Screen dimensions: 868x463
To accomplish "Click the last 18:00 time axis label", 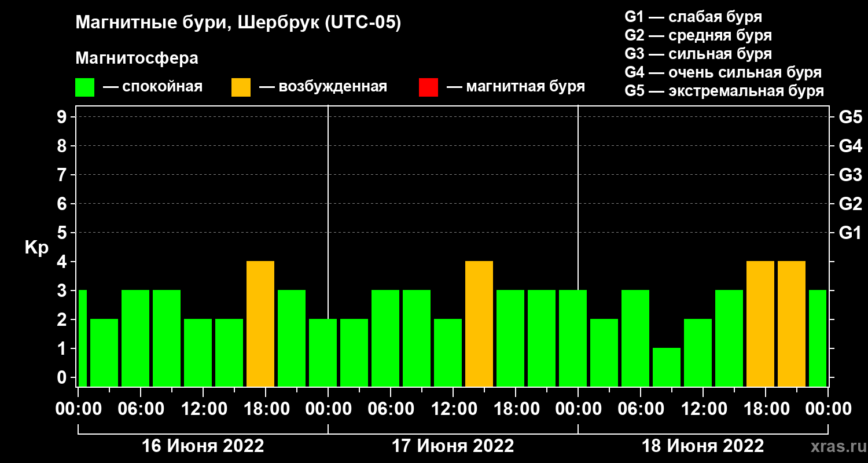I will (765, 409).
